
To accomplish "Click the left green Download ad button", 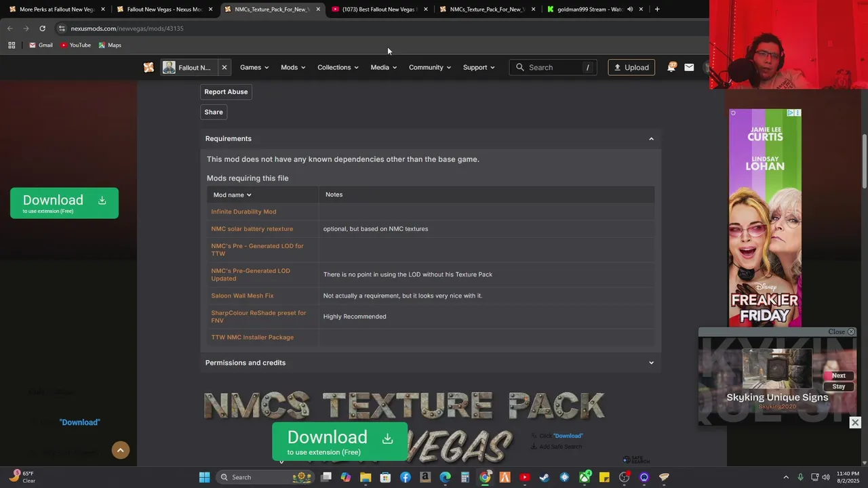I will 64,203.
